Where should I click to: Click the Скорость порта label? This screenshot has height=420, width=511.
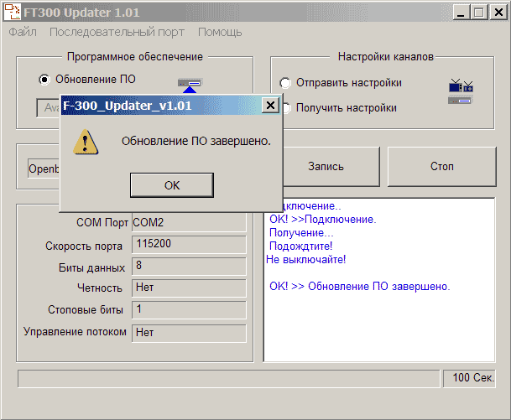pos(84,246)
